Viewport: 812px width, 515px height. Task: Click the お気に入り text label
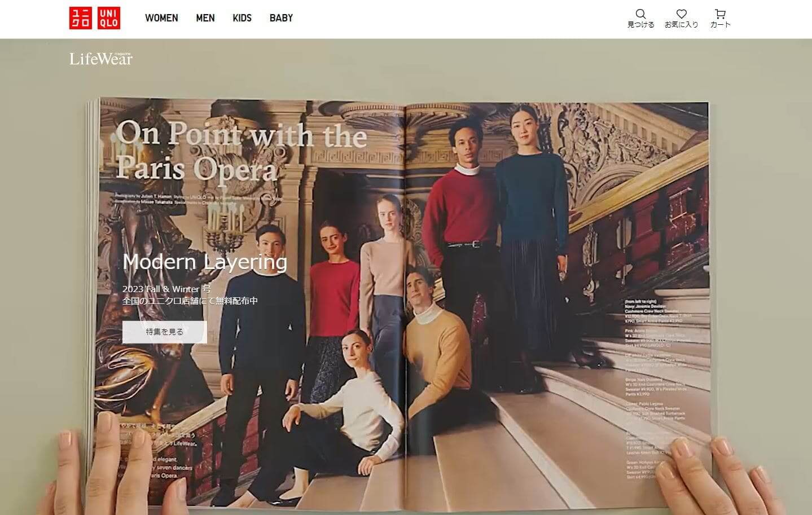tap(681, 25)
